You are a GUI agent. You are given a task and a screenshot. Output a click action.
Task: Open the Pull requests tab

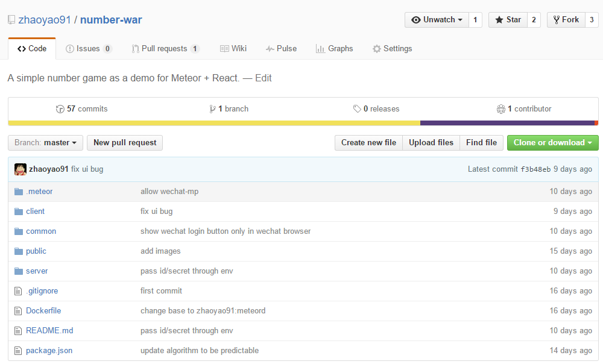pyautogui.click(x=165, y=49)
